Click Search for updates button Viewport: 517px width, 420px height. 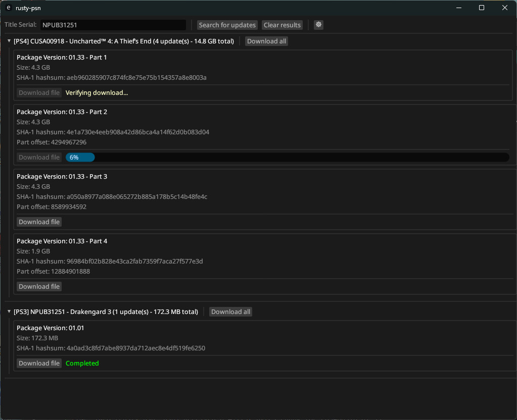click(227, 25)
